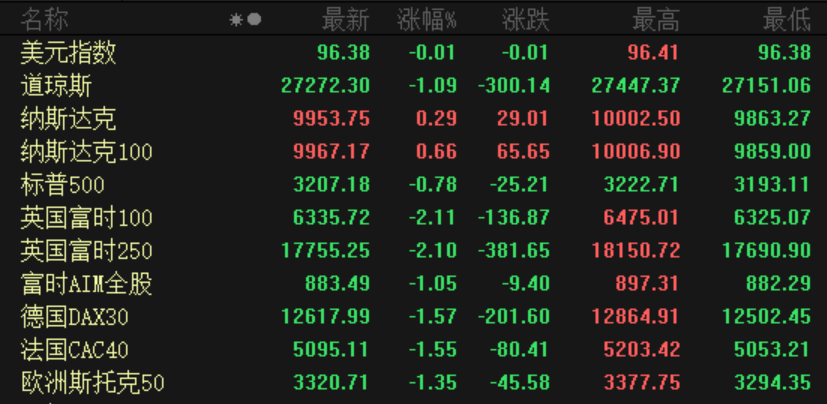Click high value 10006.90 for 纳斯达克100

[x=636, y=152]
